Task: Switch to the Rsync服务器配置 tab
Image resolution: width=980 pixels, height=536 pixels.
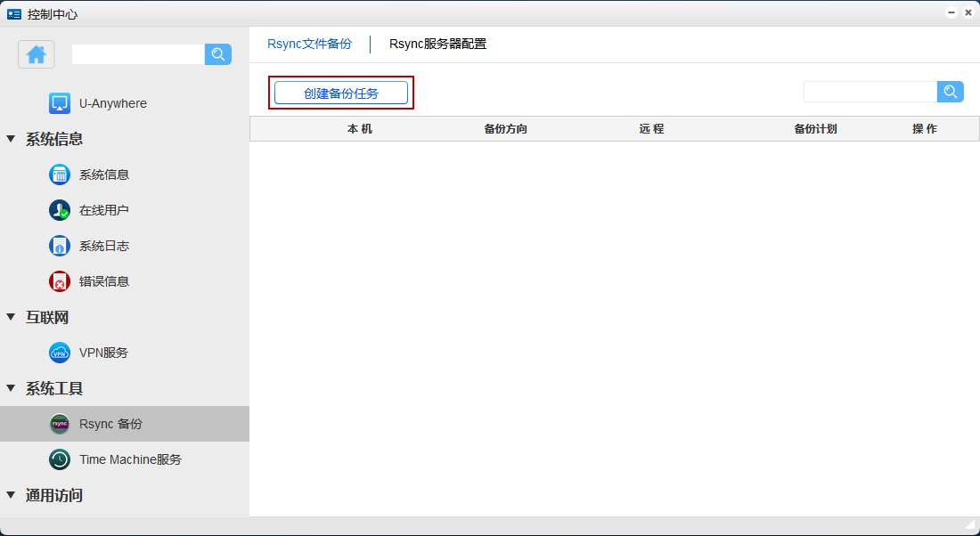Action: [x=436, y=43]
